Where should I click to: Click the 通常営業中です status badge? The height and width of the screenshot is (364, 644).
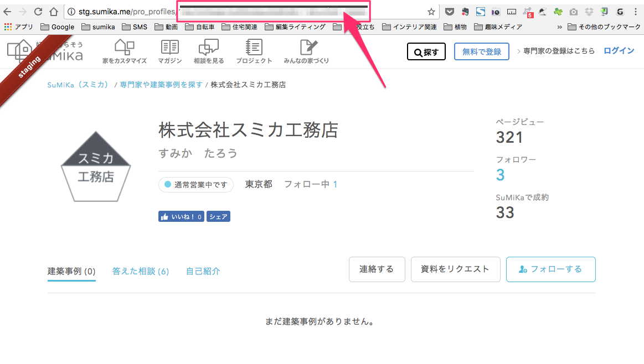tap(196, 185)
